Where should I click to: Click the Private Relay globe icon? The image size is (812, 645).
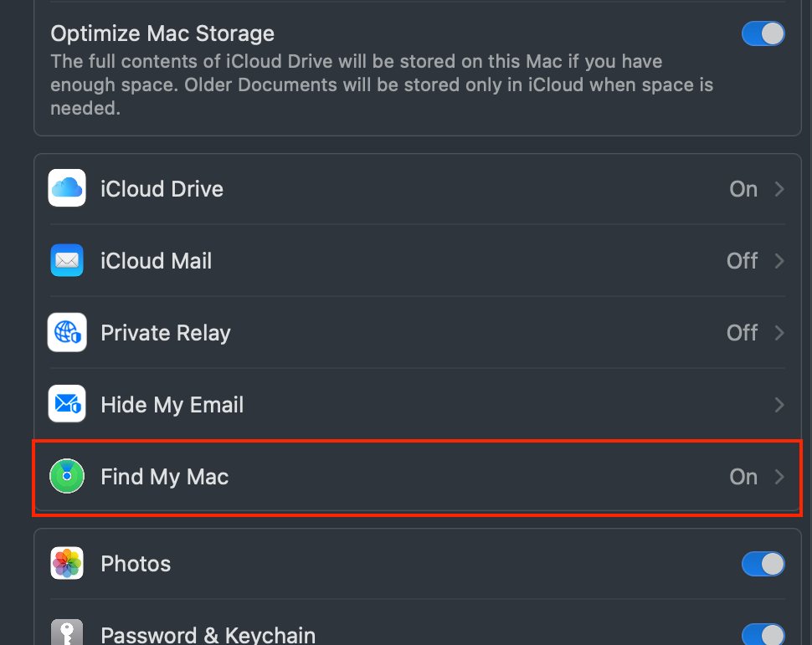66,332
